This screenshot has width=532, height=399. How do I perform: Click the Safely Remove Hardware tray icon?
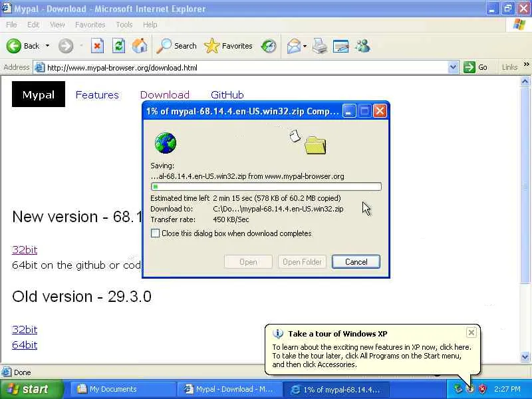click(458, 389)
